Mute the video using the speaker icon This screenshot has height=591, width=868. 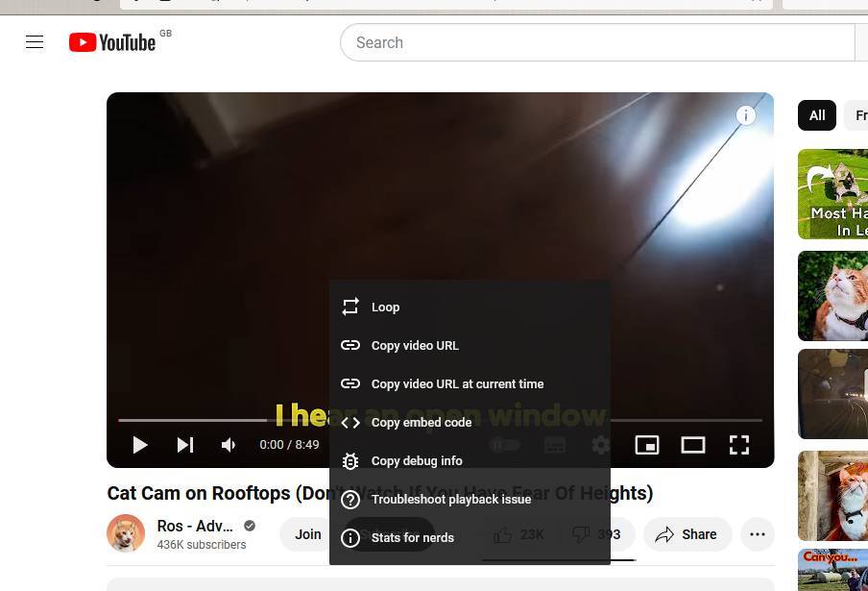click(229, 445)
